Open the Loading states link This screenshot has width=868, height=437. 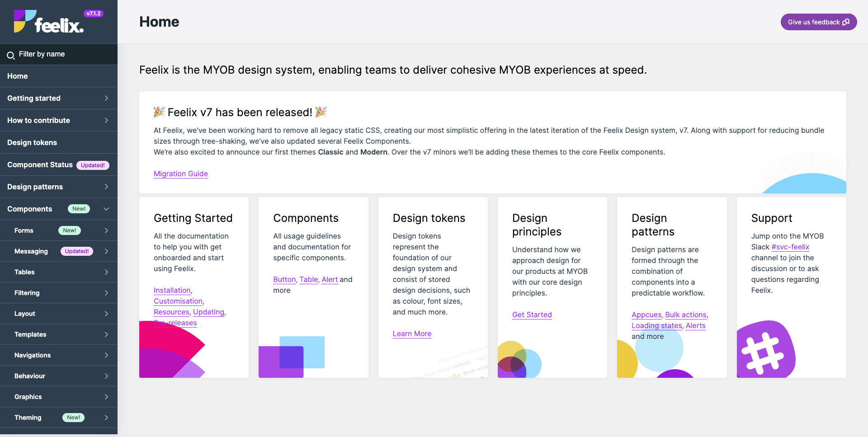pos(657,325)
